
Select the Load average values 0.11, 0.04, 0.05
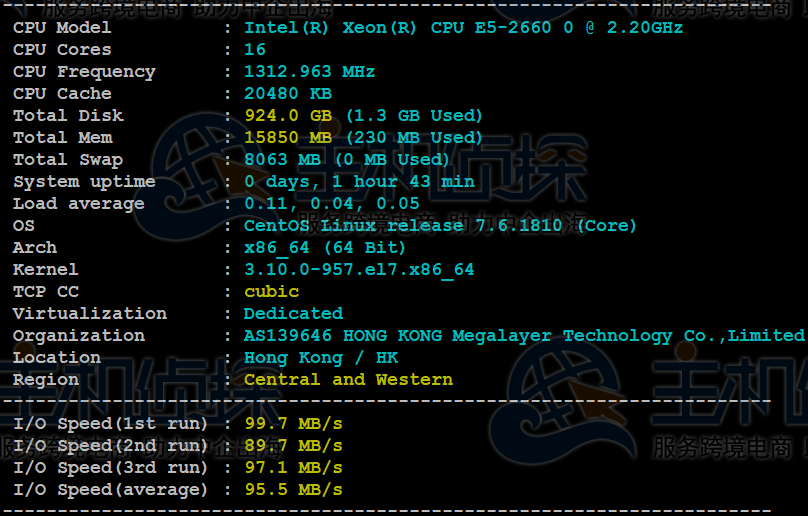coord(332,204)
